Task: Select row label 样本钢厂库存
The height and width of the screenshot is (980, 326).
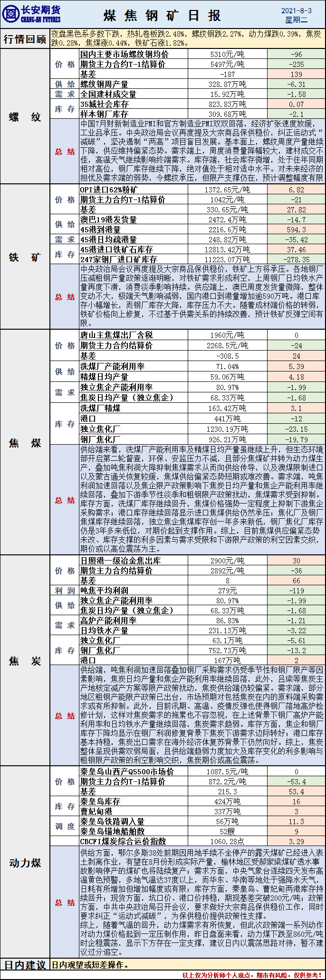Action: 104,114
